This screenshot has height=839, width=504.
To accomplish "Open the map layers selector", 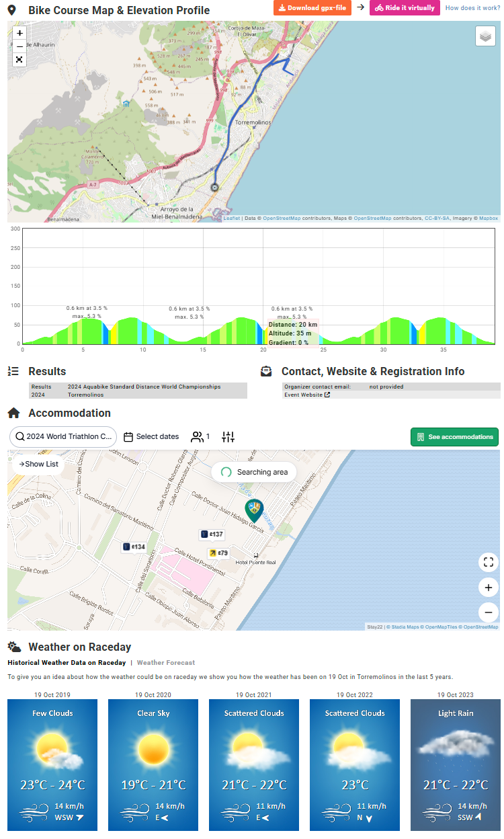I will click(x=485, y=36).
